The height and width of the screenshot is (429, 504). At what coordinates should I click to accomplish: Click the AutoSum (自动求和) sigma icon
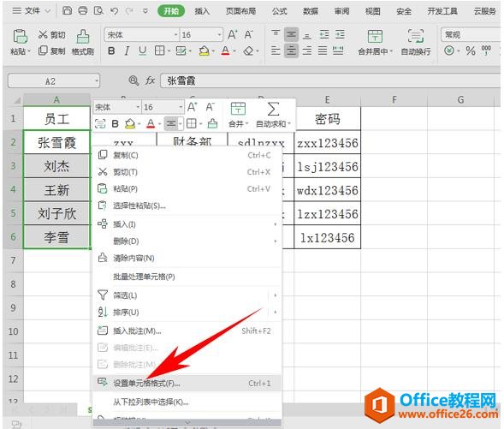coord(273,110)
